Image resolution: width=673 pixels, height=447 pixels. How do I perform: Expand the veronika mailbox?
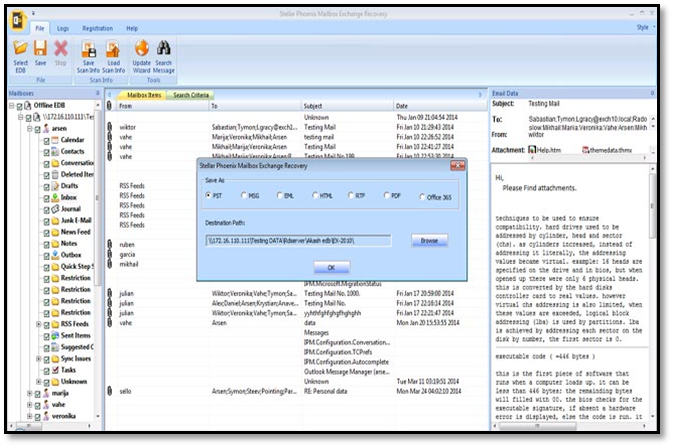click(x=30, y=417)
